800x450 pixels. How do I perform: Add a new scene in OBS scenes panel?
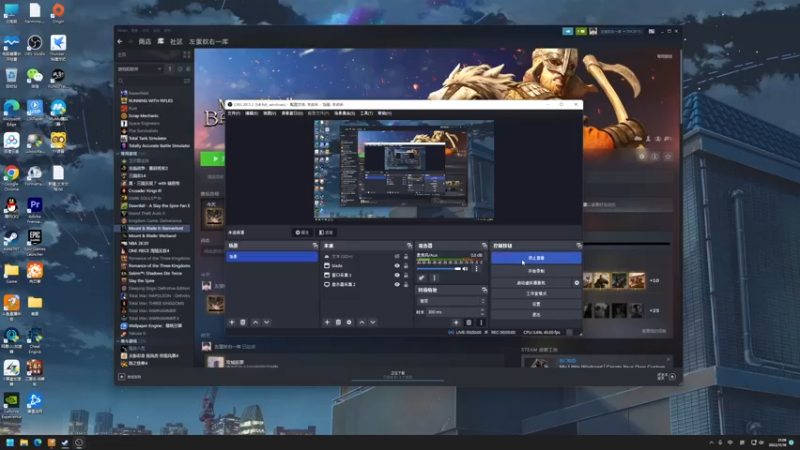pos(232,322)
